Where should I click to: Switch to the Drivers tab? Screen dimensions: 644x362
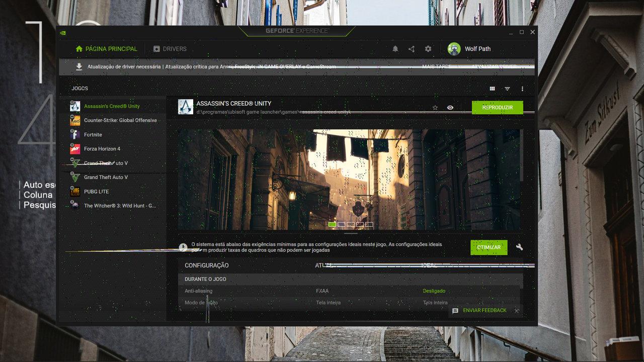click(170, 49)
